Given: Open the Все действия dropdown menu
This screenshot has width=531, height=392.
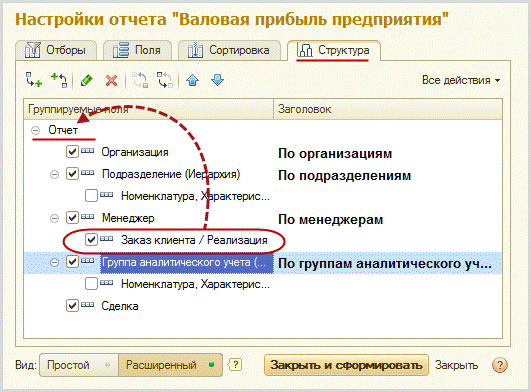Looking at the screenshot, I should pyautogui.click(x=461, y=81).
